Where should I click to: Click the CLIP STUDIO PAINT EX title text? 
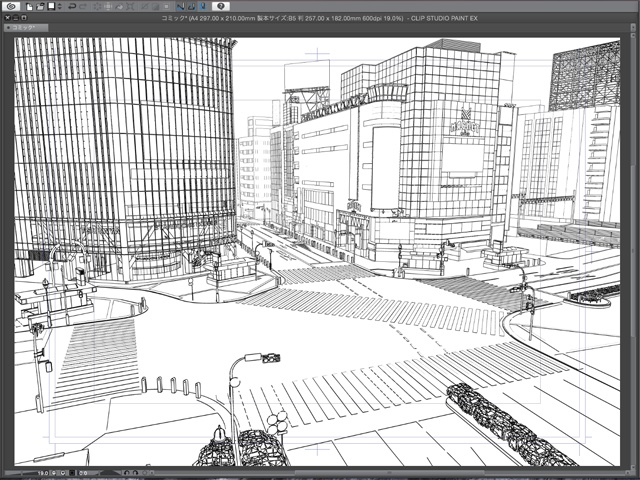(x=444, y=18)
